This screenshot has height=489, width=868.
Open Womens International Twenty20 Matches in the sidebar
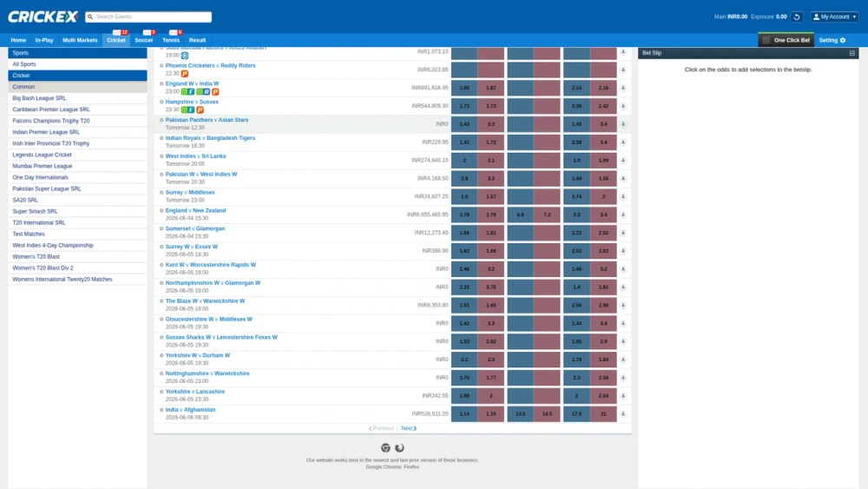pyautogui.click(x=77, y=280)
